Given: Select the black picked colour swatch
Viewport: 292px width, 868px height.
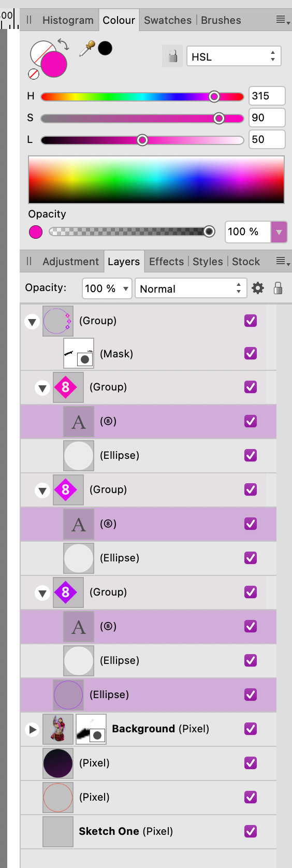Looking at the screenshot, I should 105,49.
